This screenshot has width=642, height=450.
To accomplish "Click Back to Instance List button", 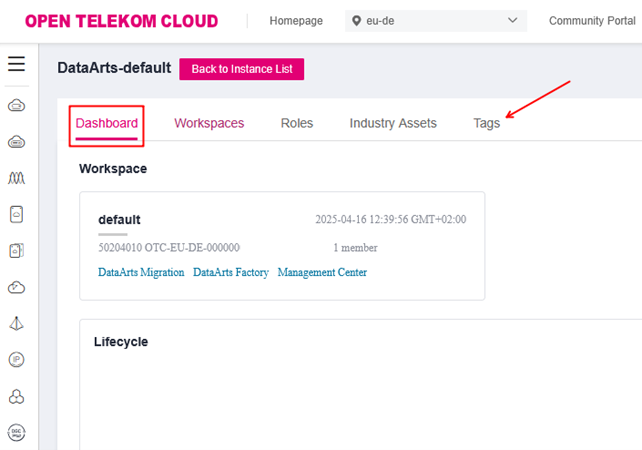I will tap(241, 69).
